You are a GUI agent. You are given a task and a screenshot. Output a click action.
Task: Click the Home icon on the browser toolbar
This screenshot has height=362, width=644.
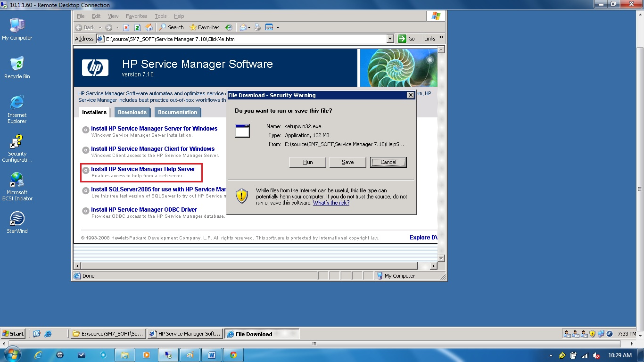click(x=149, y=27)
